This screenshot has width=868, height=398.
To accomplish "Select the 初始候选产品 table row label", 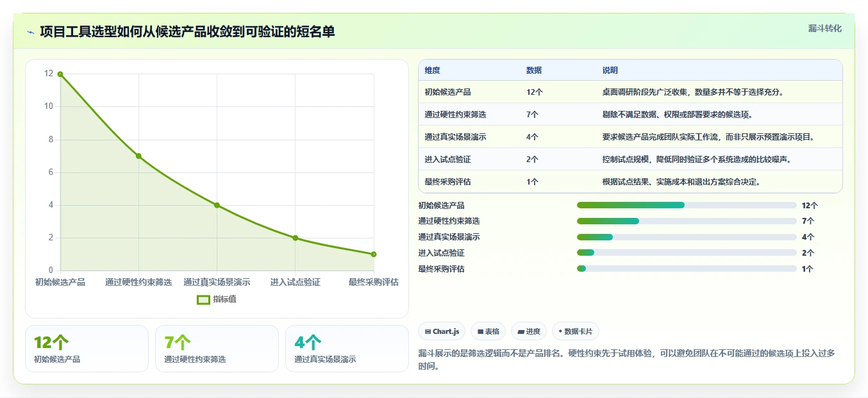I will pyautogui.click(x=447, y=92).
